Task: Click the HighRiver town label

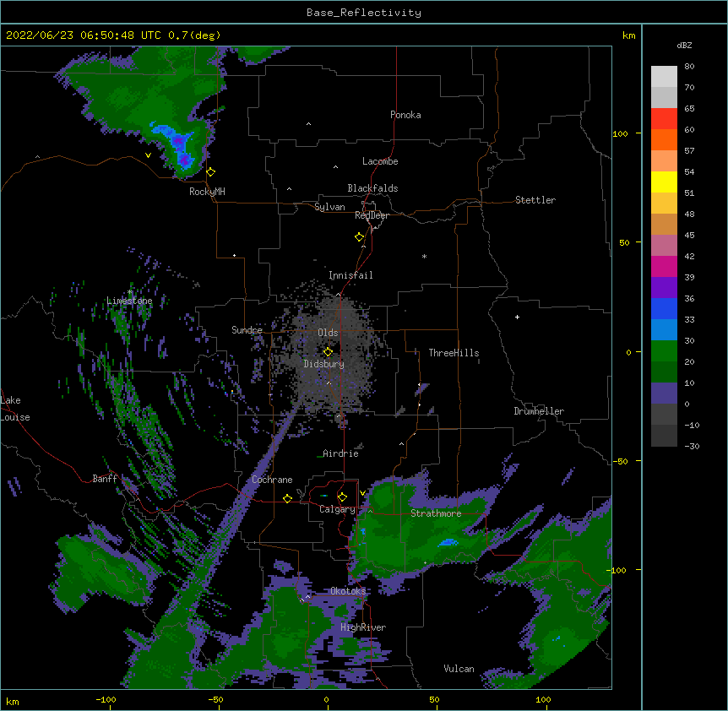Action: 363,627
